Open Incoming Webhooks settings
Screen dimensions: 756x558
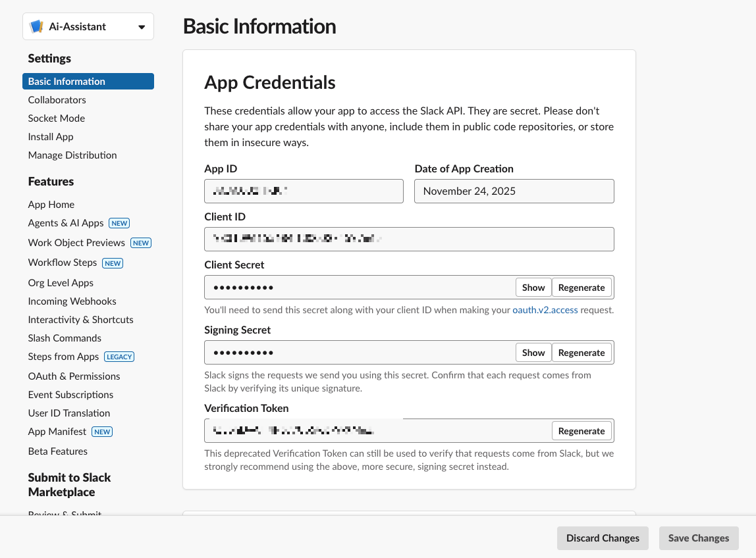point(72,301)
